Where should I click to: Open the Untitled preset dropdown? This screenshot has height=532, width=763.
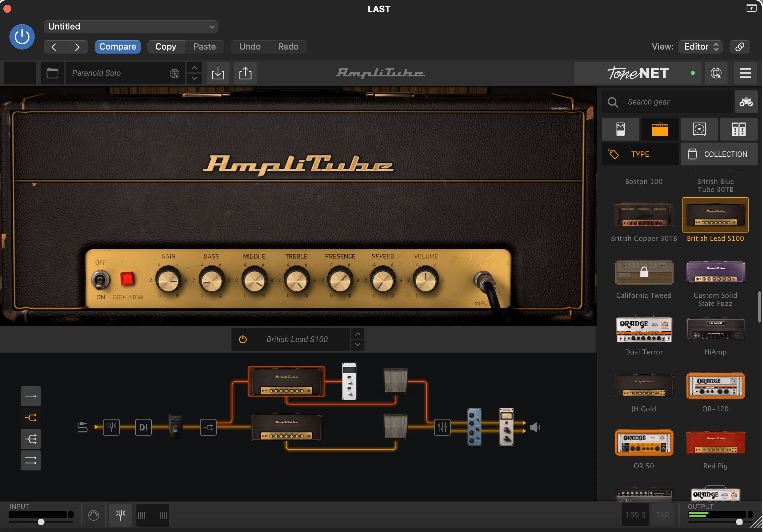[x=131, y=26]
